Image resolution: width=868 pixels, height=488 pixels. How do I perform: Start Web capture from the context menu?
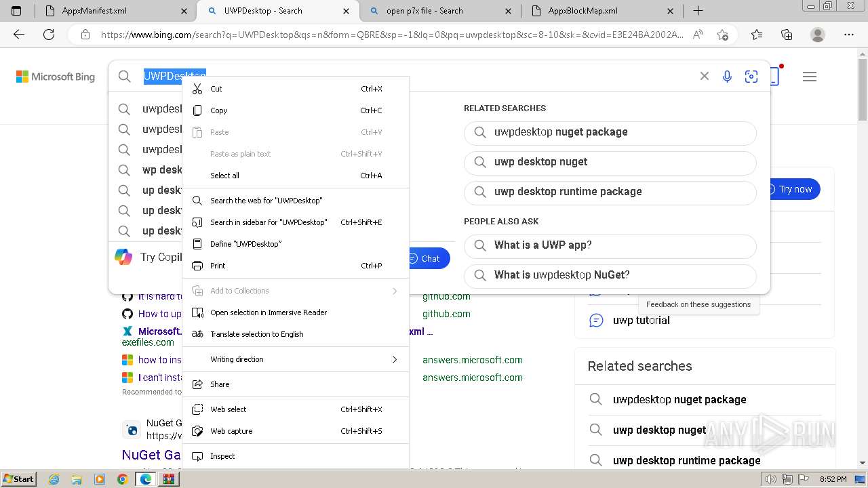click(296, 431)
